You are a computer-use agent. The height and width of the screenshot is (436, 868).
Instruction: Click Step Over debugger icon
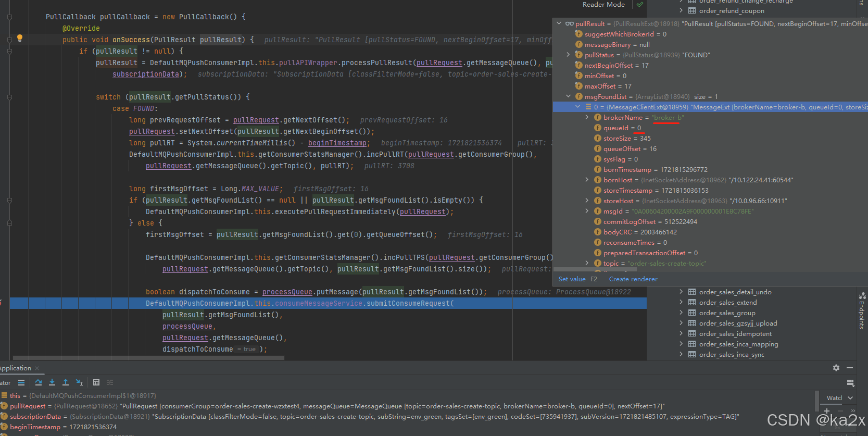click(38, 382)
